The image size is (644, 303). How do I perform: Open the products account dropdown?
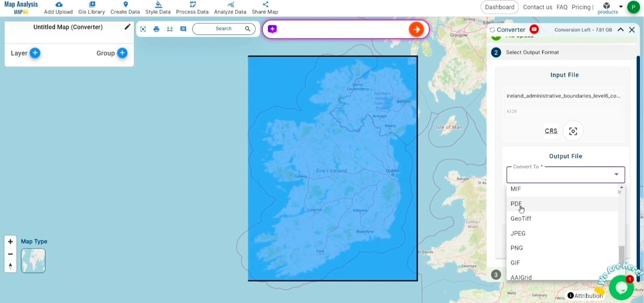[620, 7]
